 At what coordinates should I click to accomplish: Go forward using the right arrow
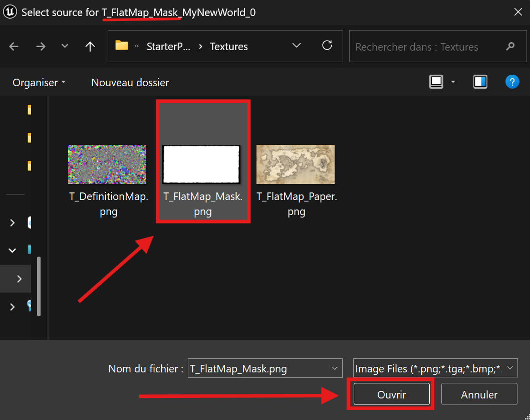[x=41, y=46]
